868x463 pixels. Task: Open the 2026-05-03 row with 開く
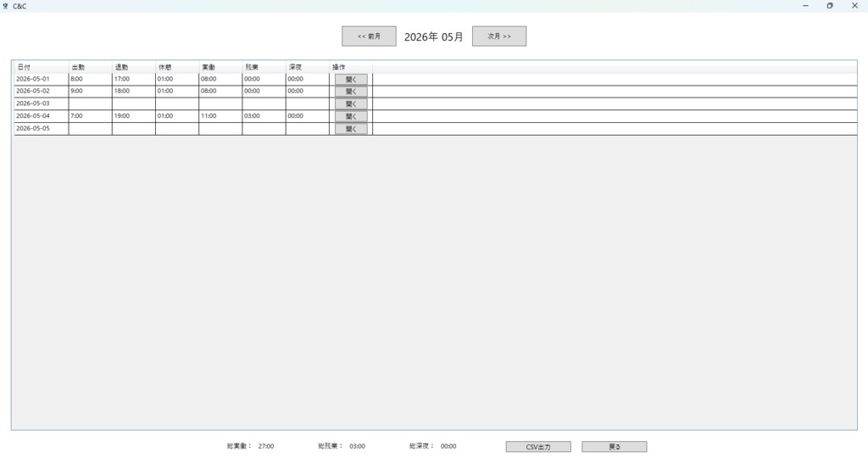(x=351, y=104)
